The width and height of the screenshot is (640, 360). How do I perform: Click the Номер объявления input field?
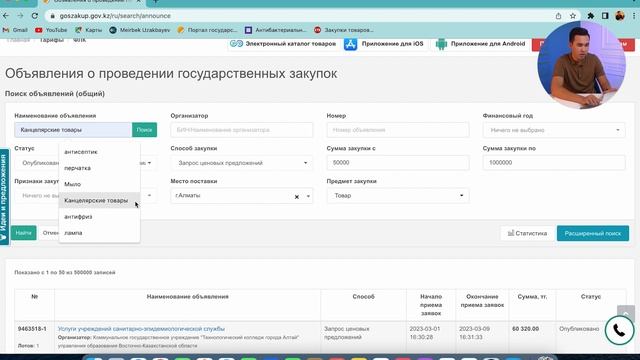coord(398,130)
